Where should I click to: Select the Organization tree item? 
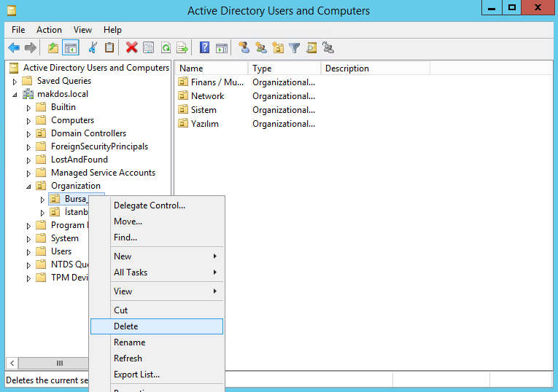76,186
